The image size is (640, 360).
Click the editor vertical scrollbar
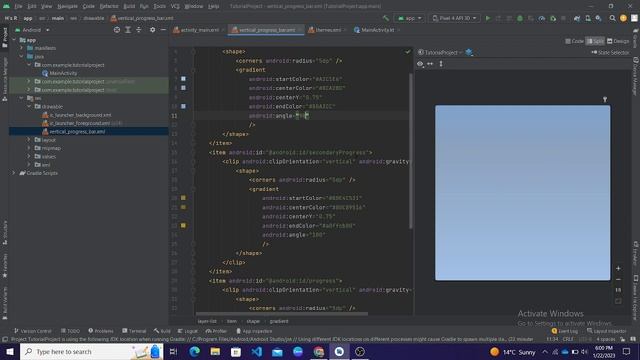[x=411, y=151]
